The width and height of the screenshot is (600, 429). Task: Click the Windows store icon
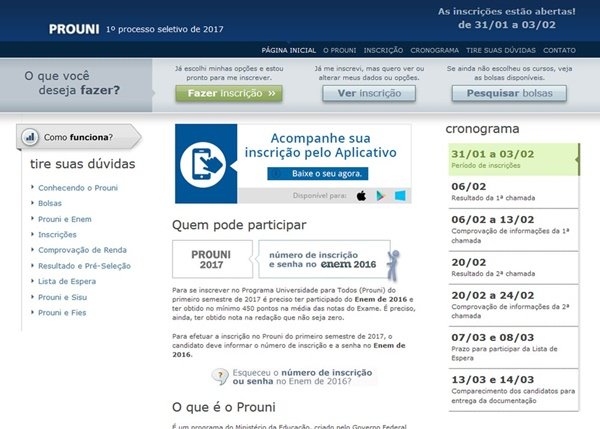[401, 196]
